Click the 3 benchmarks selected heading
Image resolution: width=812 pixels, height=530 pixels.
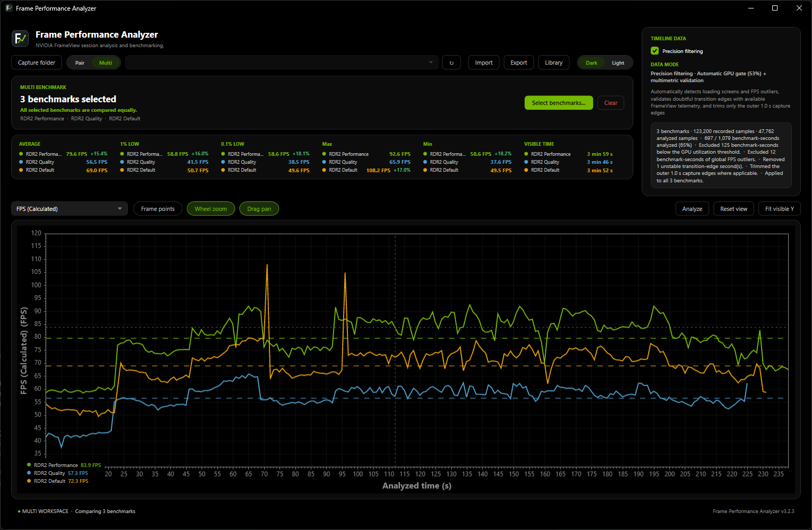tap(68, 99)
